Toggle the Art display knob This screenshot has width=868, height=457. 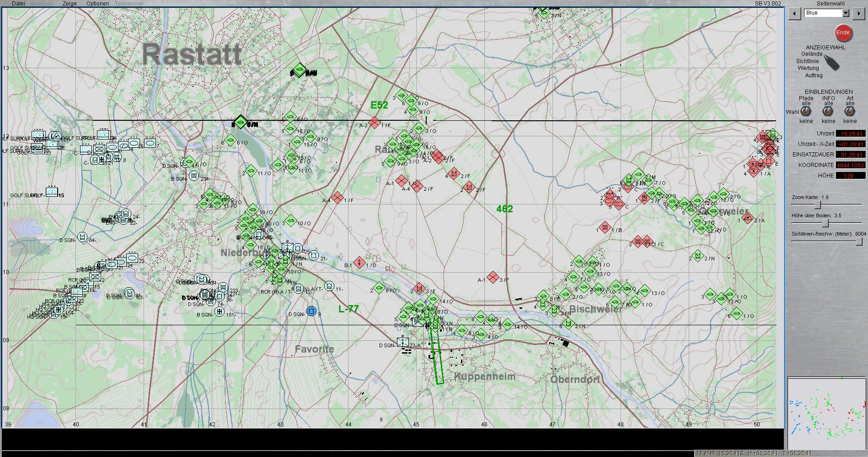(850, 111)
